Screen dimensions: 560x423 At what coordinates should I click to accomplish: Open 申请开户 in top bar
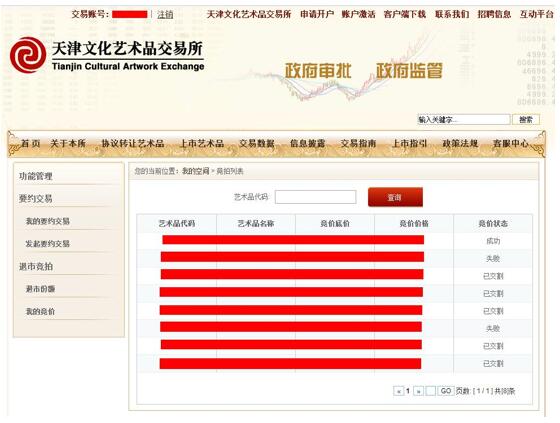tap(317, 14)
